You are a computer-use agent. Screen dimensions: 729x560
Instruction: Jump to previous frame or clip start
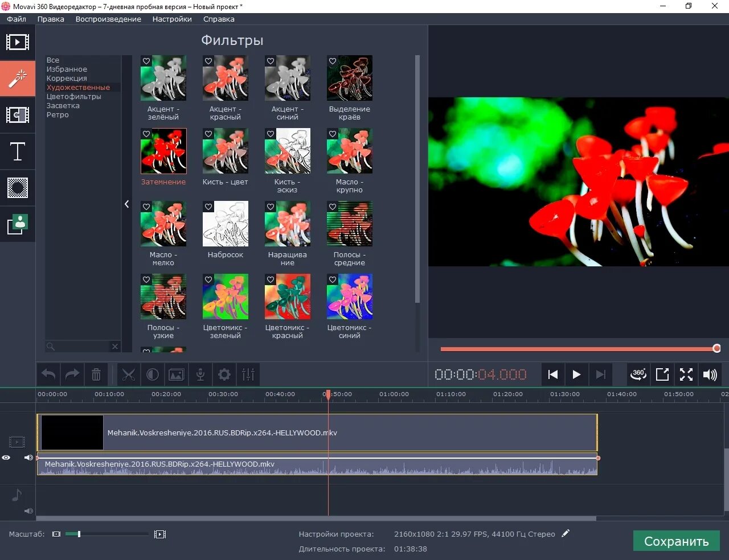552,374
